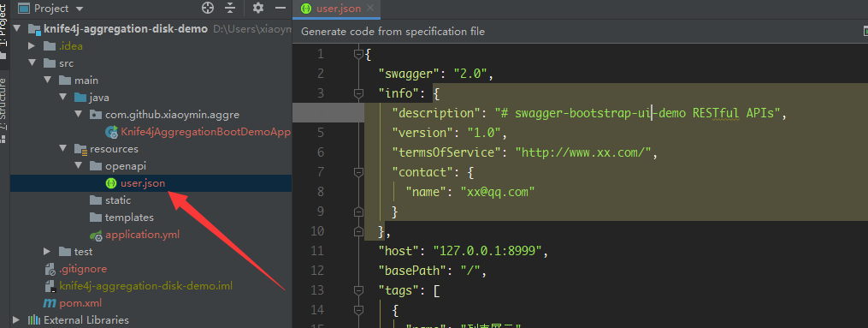Fold the info block at line 3
This screenshot has height=328, width=868.
coord(358,93)
